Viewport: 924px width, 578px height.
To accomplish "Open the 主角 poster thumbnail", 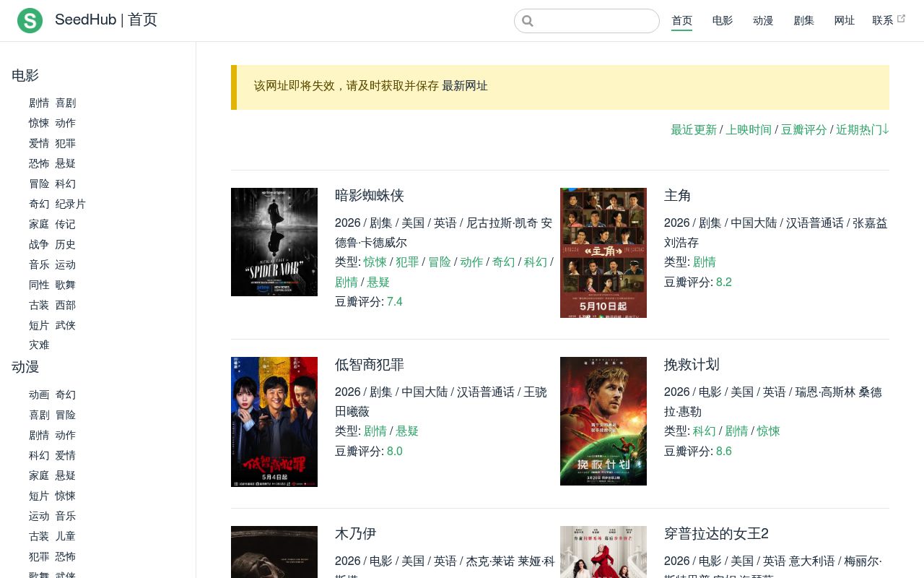I will coord(603,253).
